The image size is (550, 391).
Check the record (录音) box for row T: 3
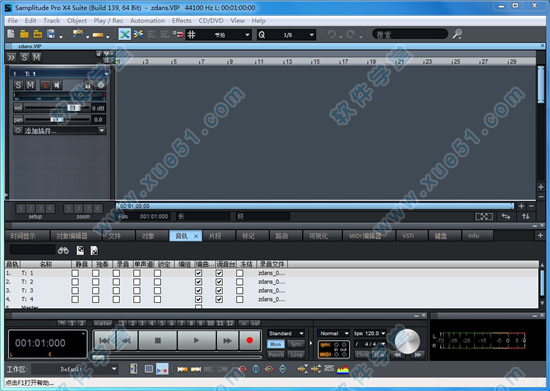click(x=116, y=290)
